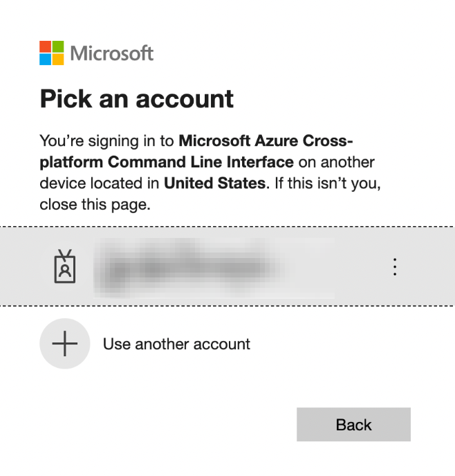Click bold "United States" location text
Viewport: 455px width, 476px height.
coord(215,183)
